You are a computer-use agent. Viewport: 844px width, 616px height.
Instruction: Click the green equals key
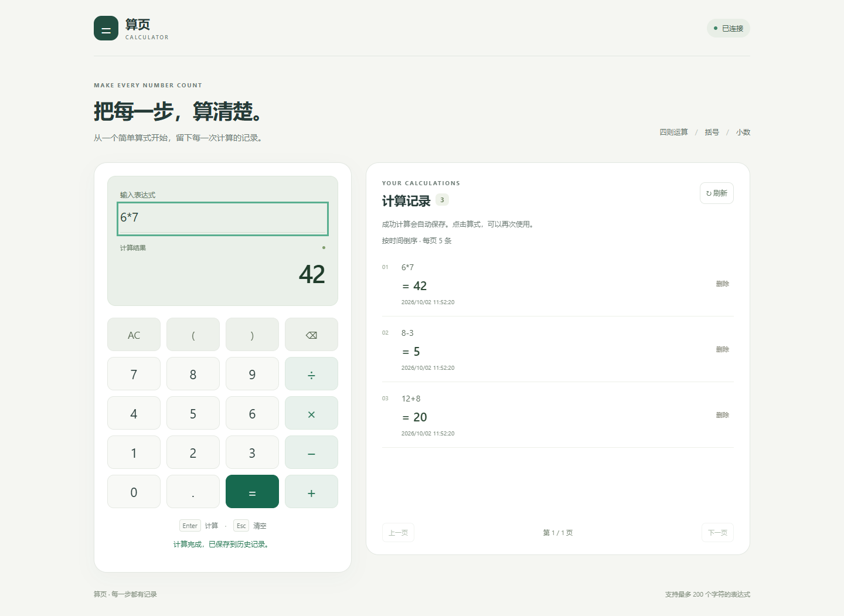[x=252, y=492]
